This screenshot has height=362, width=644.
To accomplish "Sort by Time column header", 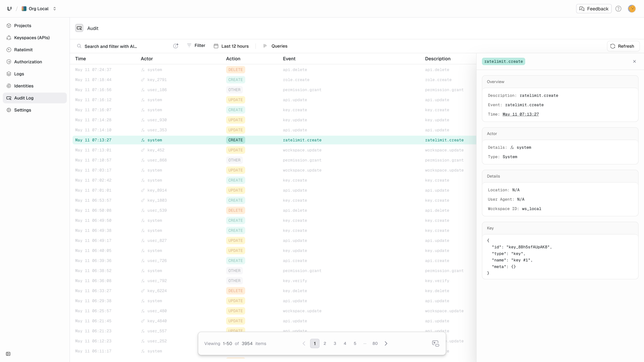I will click(x=80, y=59).
